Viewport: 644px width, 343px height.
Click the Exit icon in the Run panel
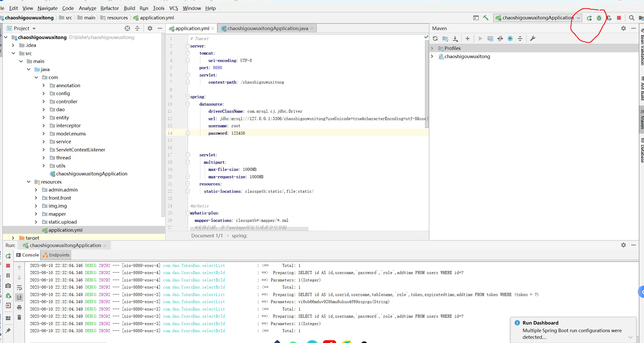[x=8, y=306]
